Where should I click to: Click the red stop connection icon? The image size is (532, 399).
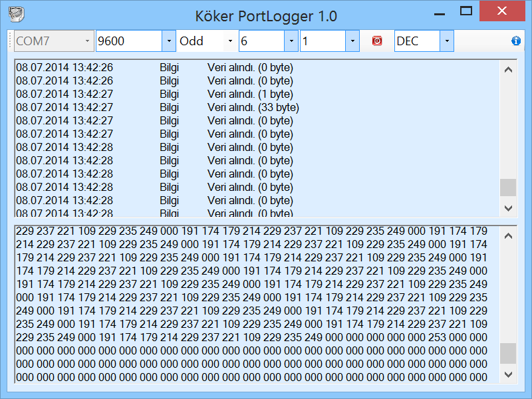[377, 41]
